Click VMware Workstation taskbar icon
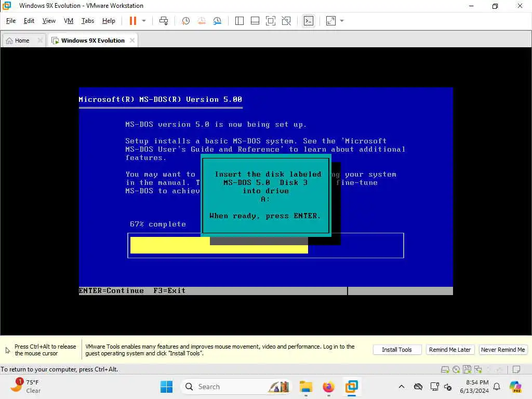This screenshot has width=532, height=399. click(352, 387)
